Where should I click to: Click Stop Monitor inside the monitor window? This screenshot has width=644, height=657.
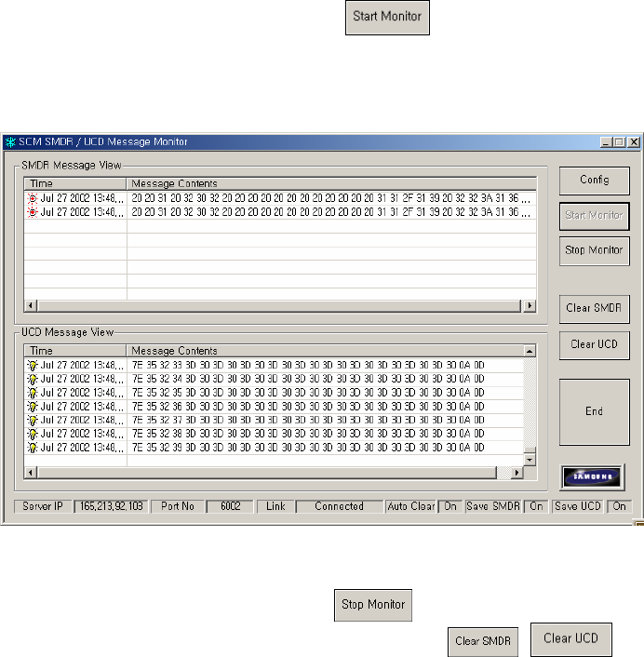pyautogui.click(x=594, y=250)
